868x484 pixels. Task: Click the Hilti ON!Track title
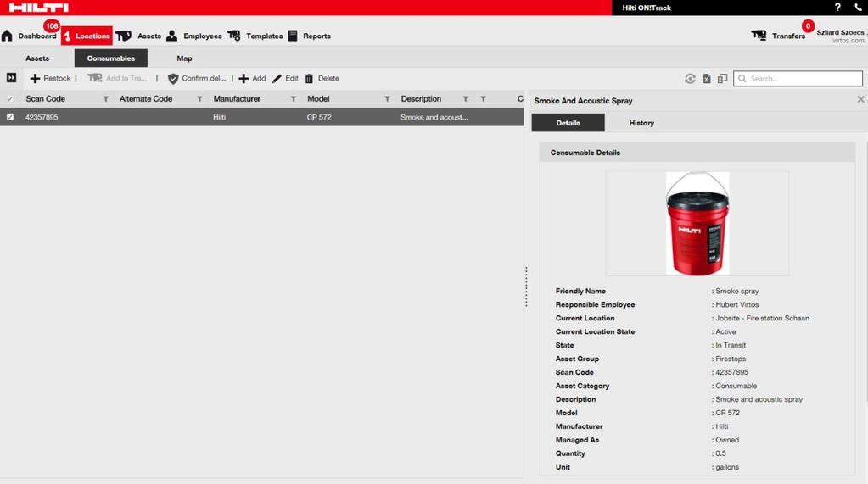coord(647,8)
